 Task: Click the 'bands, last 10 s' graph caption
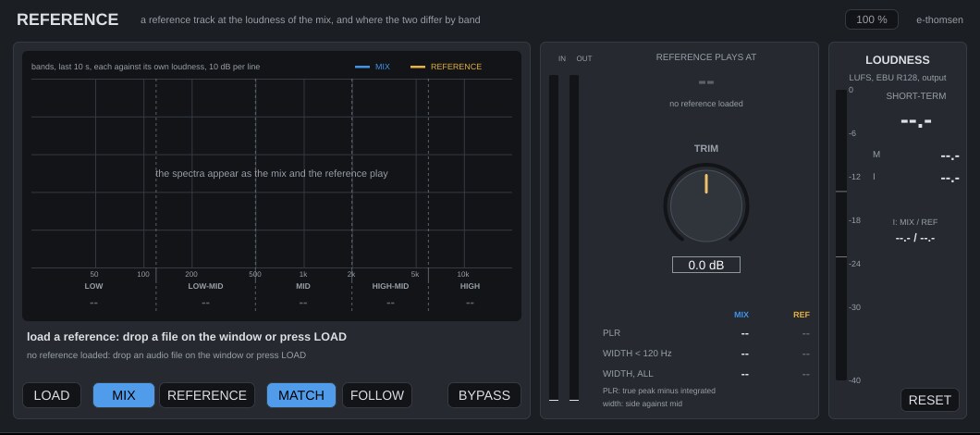pyautogui.click(x=146, y=67)
